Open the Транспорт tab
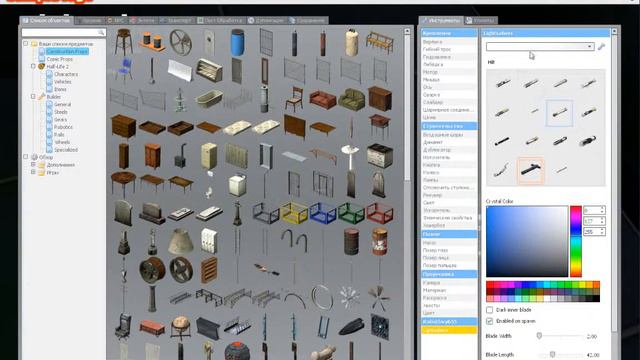Screen dimensions: 640x360 pyautogui.click(x=175, y=20)
